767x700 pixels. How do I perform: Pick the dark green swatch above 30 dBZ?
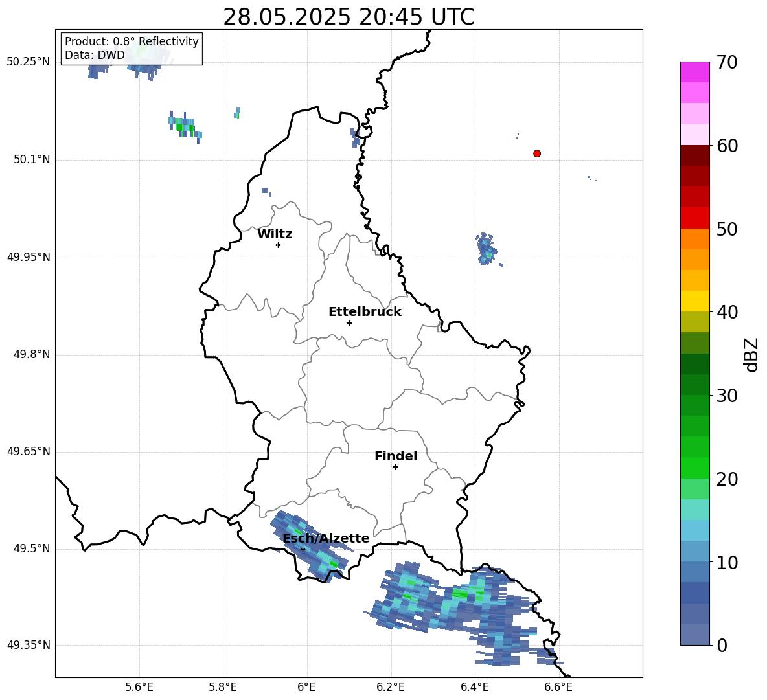(x=694, y=384)
